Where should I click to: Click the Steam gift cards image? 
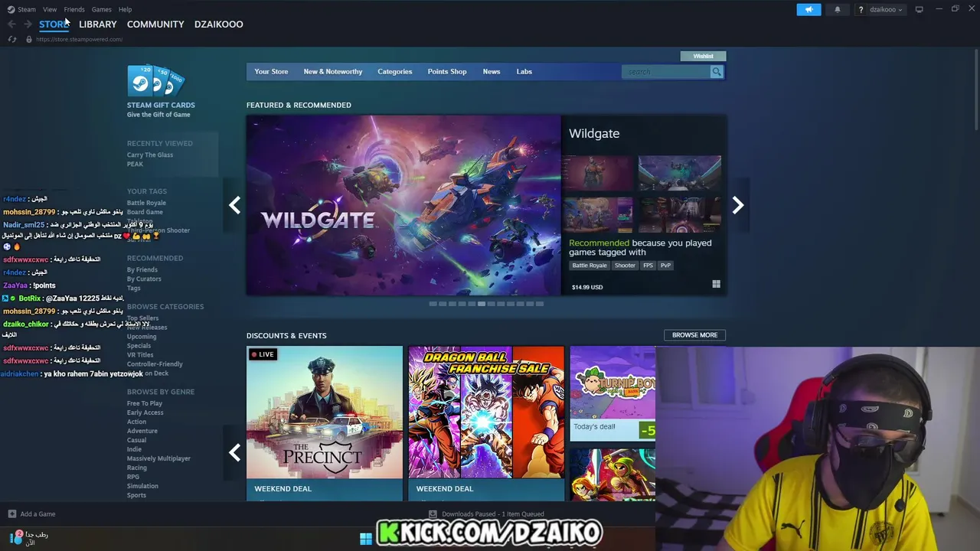point(156,80)
